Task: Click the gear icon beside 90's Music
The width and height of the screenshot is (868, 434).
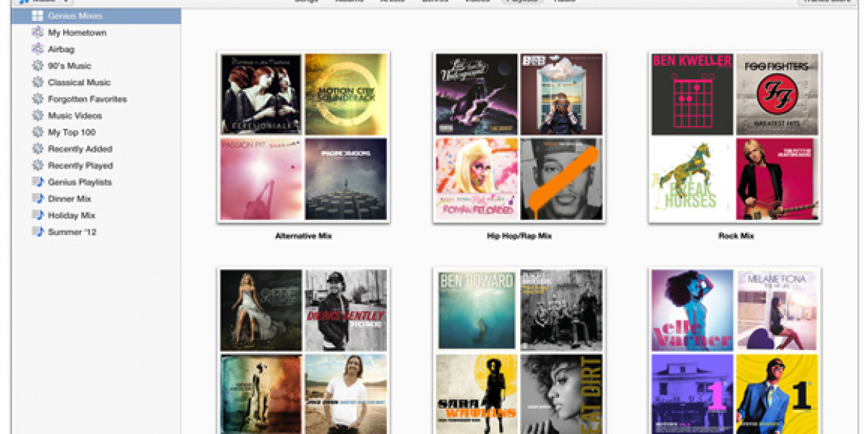Action: 38,66
